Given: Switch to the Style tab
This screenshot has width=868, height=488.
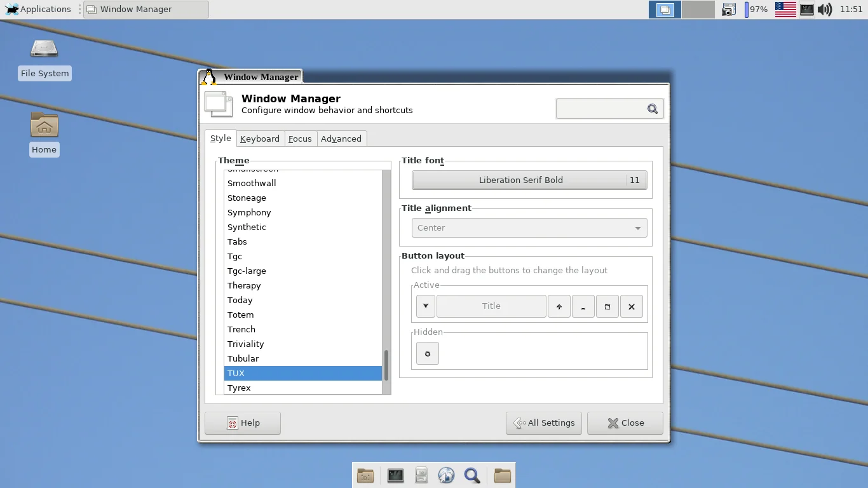Looking at the screenshot, I should pyautogui.click(x=220, y=139).
